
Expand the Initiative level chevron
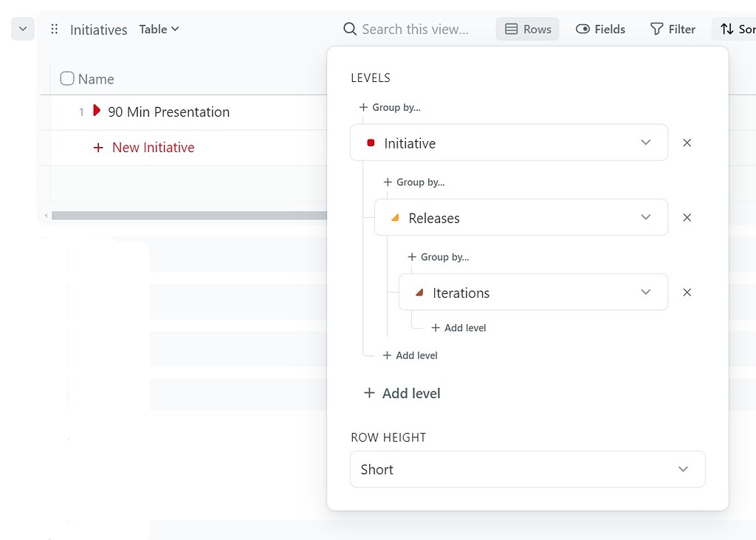(645, 143)
